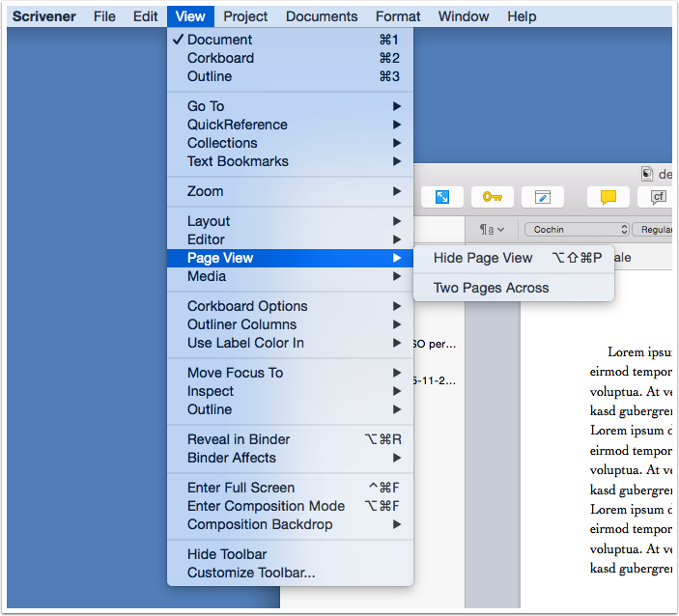Open Corkboard Options submenu

click(290, 306)
